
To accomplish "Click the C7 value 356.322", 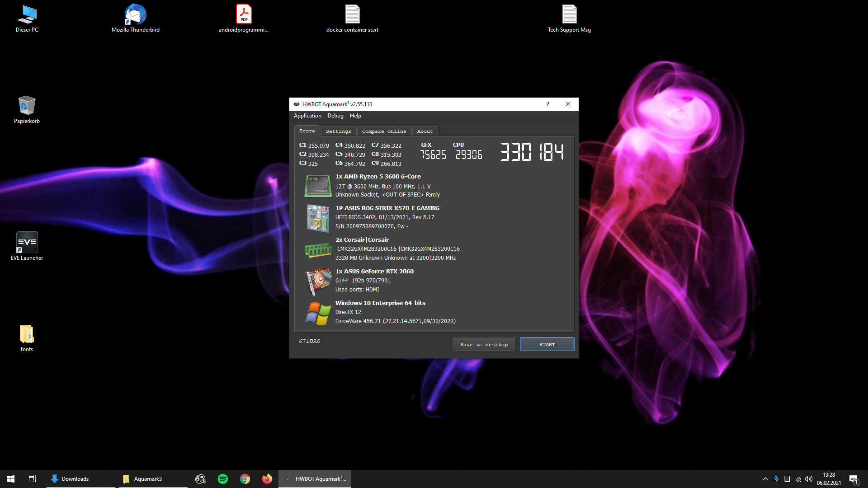I will tap(391, 145).
